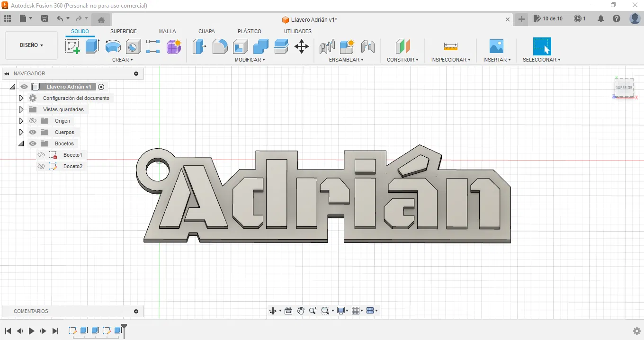
Task: Collapse the Bocetos folder
Action: click(21, 143)
